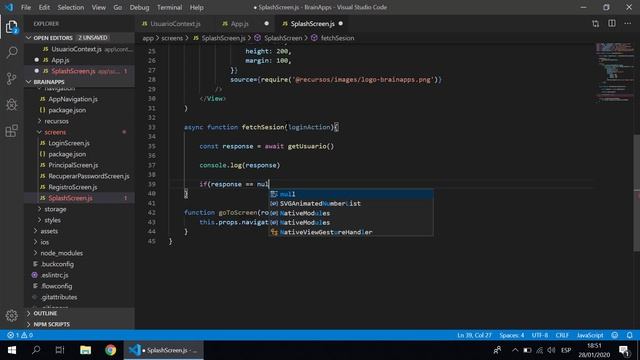Open Google Chrome from taskbar
Screen dimensions: 640x360
110,350
